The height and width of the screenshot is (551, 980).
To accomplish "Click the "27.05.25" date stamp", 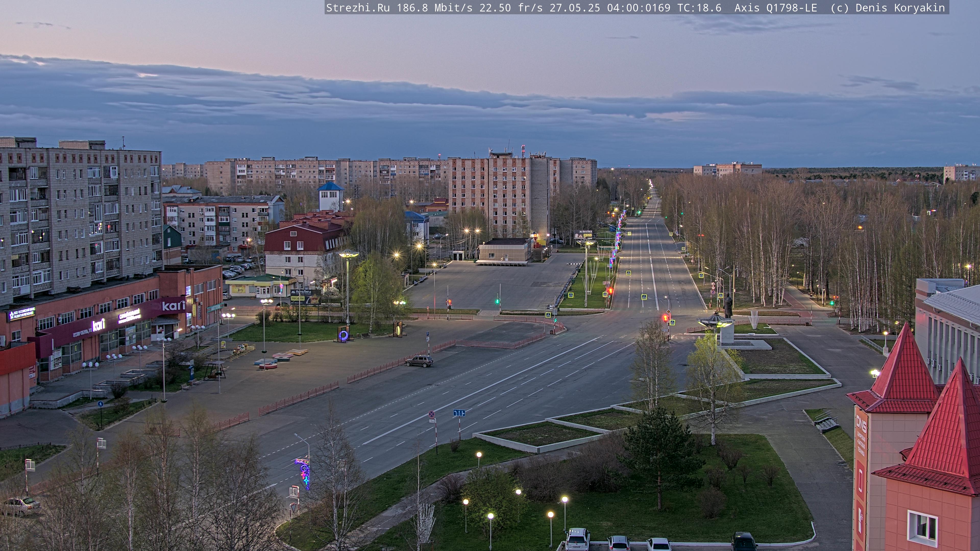I will (x=575, y=8).
